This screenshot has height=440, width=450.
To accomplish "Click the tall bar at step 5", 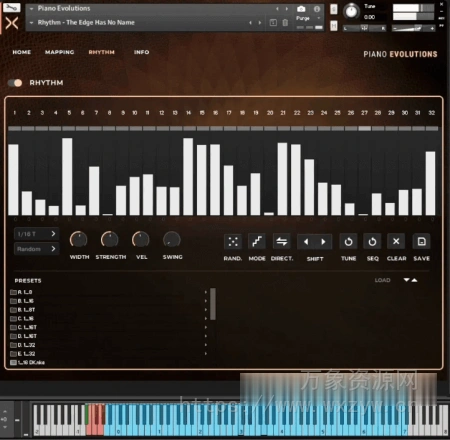I will 67,176.
